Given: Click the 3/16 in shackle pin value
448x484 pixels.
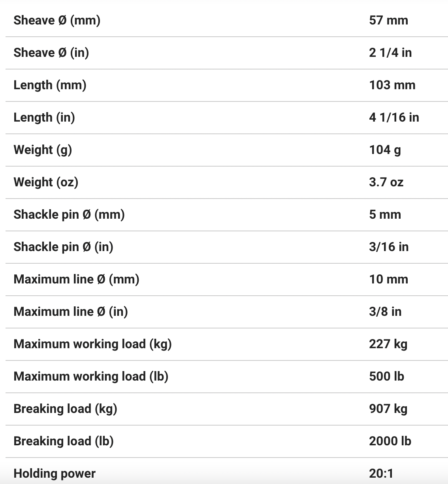Looking at the screenshot, I should click(x=389, y=247).
